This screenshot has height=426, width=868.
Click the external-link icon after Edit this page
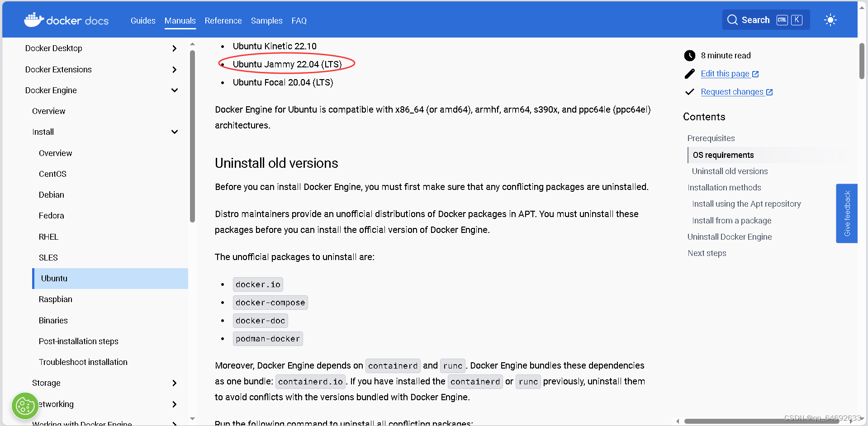tap(755, 74)
